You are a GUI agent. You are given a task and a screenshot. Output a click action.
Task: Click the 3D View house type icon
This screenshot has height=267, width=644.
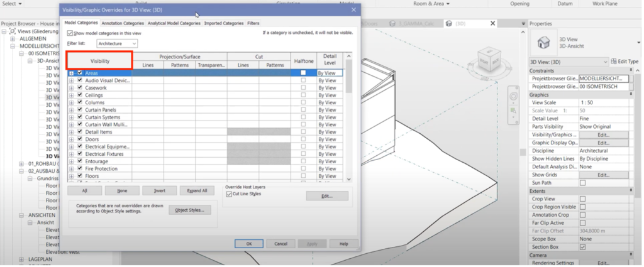tap(543, 43)
